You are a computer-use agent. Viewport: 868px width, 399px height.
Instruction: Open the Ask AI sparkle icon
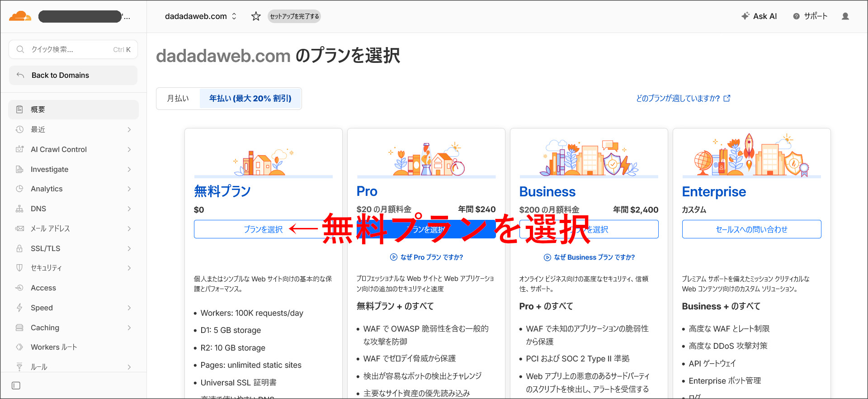[745, 16]
